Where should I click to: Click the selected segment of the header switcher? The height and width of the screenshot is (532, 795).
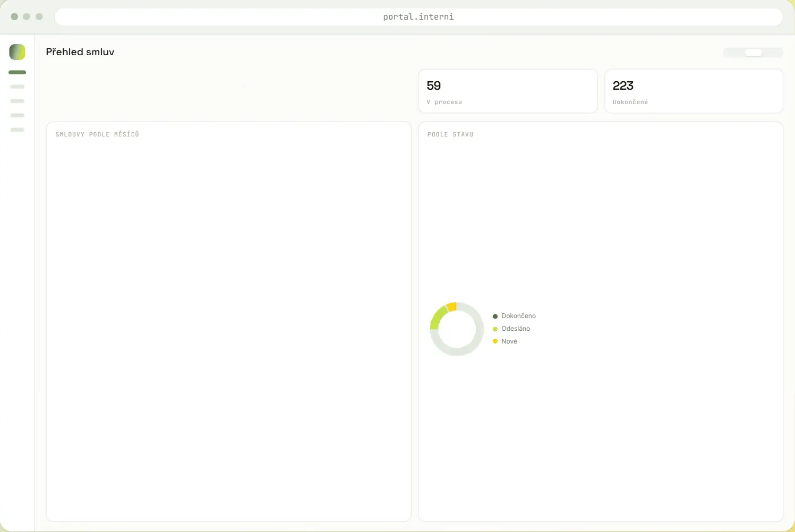coord(753,53)
